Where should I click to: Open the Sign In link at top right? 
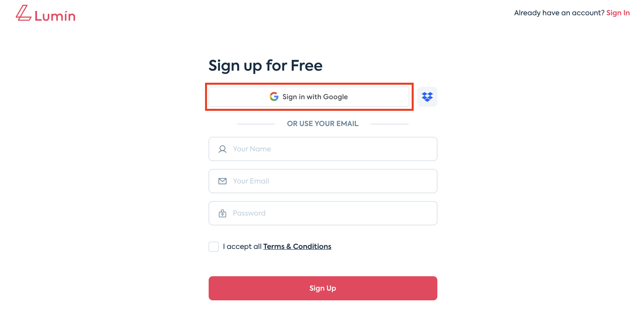tap(618, 12)
